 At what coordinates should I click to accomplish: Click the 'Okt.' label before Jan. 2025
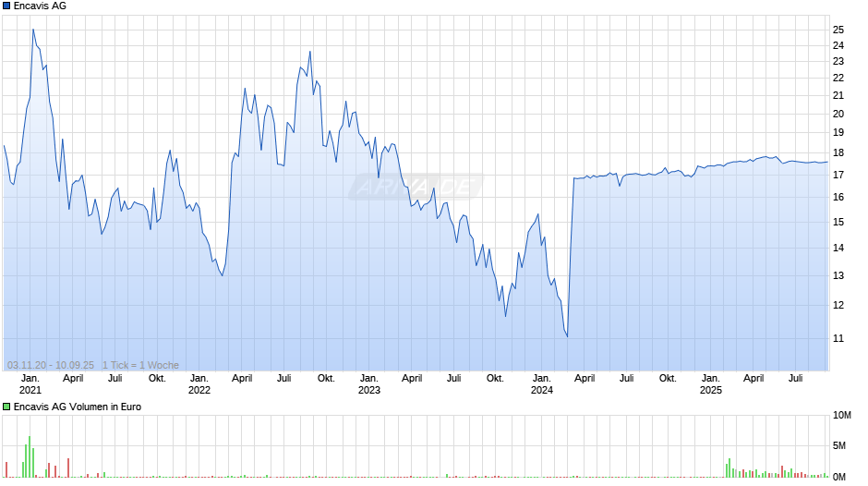coord(669,379)
